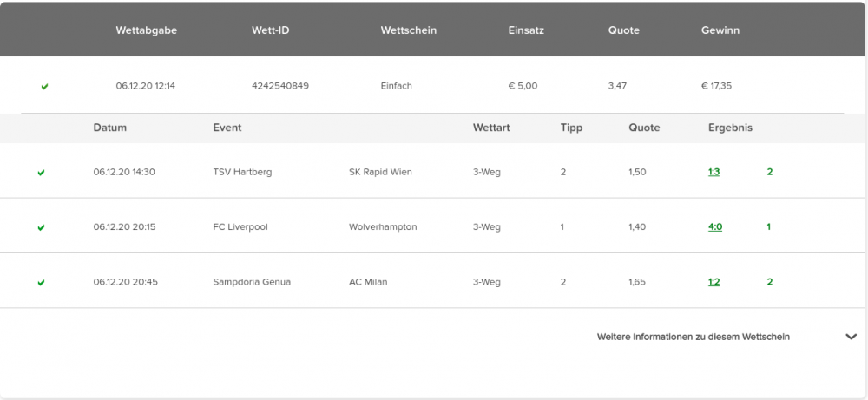Click green checkmark beside bet 4242540849

pos(44,86)
